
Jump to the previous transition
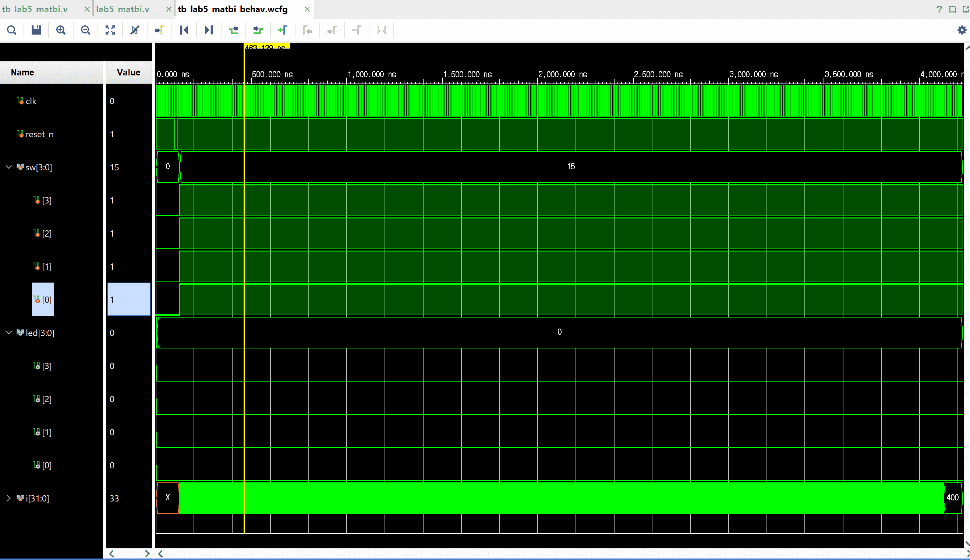(x=233, y=30)
